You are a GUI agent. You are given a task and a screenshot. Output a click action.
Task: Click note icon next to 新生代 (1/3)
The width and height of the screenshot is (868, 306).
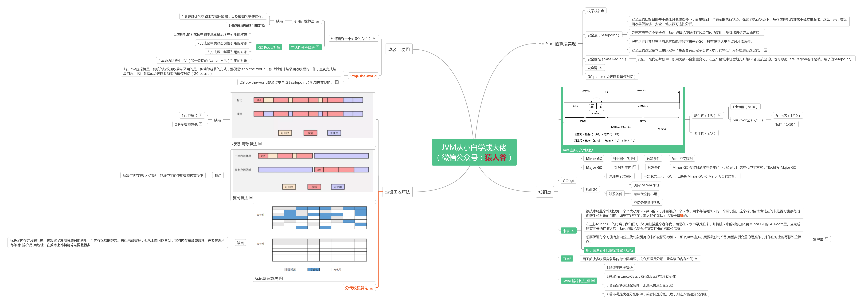click(719, 115)
